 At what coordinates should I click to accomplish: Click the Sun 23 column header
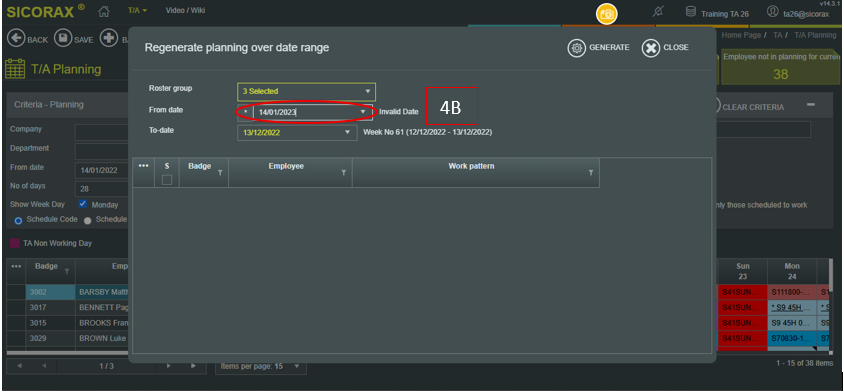742,271
